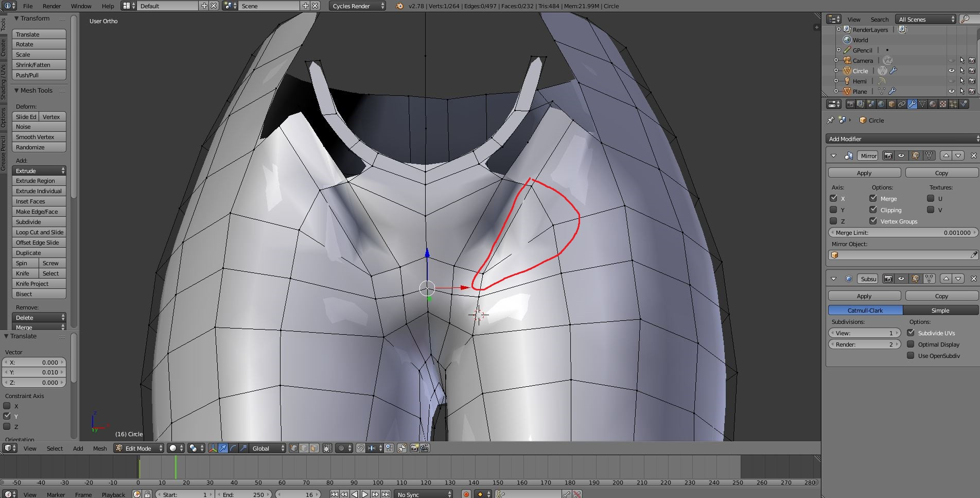Select the scale manipulator icon
The image size is (980, 498).
click(243, 449)
